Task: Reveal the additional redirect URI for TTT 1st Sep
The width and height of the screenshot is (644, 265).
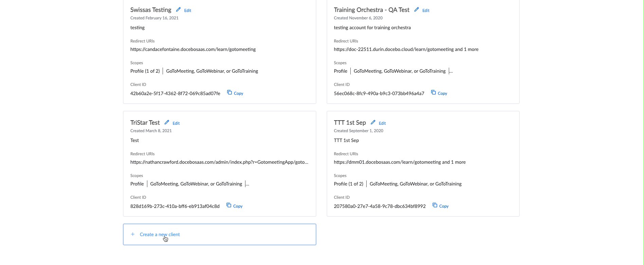Action: pos(454,162)
